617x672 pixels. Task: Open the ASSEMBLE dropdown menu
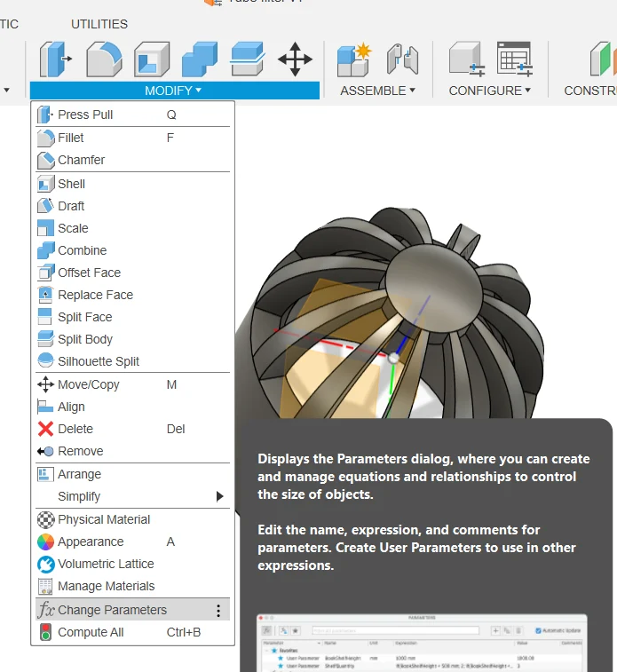pyautogui.click(x=377, y=91)
